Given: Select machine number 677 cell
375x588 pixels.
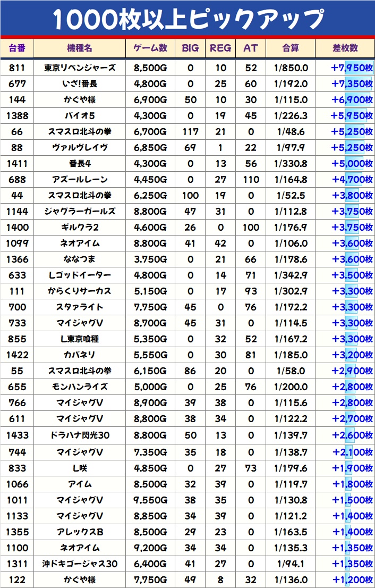Looking at the screenshot, I should [x=17, y=84].
